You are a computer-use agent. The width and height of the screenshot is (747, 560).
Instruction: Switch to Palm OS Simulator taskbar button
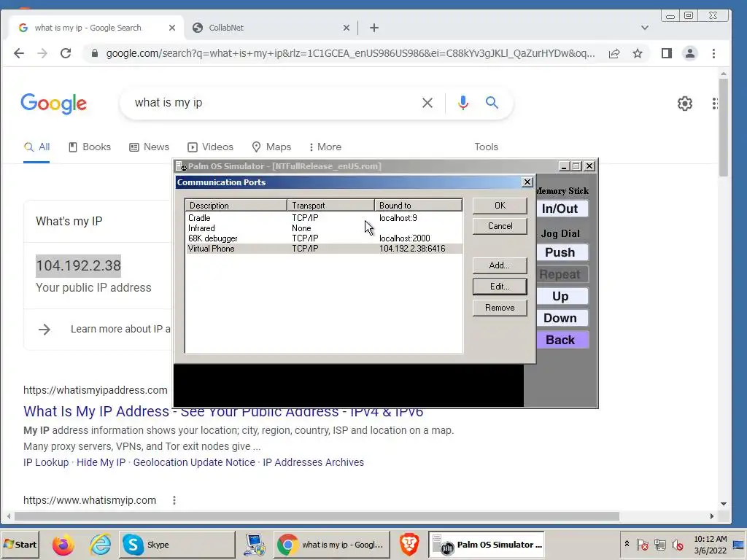pos(487,544)
